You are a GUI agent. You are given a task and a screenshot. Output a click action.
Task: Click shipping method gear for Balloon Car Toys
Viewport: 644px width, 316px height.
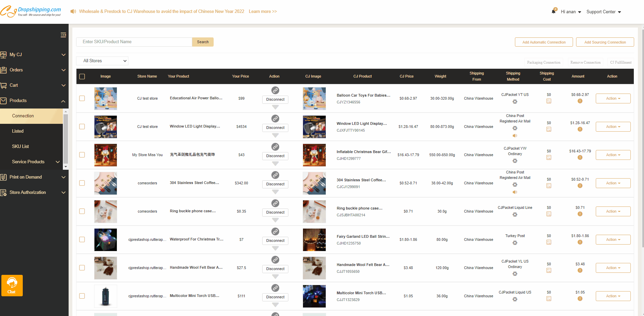pos(515,102)
